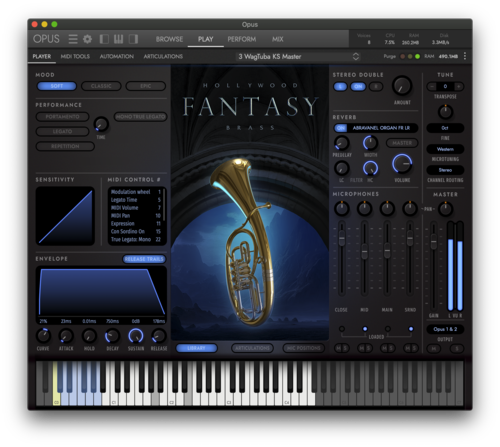Open the Stereo channel routing dropdown
Image resolution: width=500 pixels, height=447 pixels.
[445, 170]
